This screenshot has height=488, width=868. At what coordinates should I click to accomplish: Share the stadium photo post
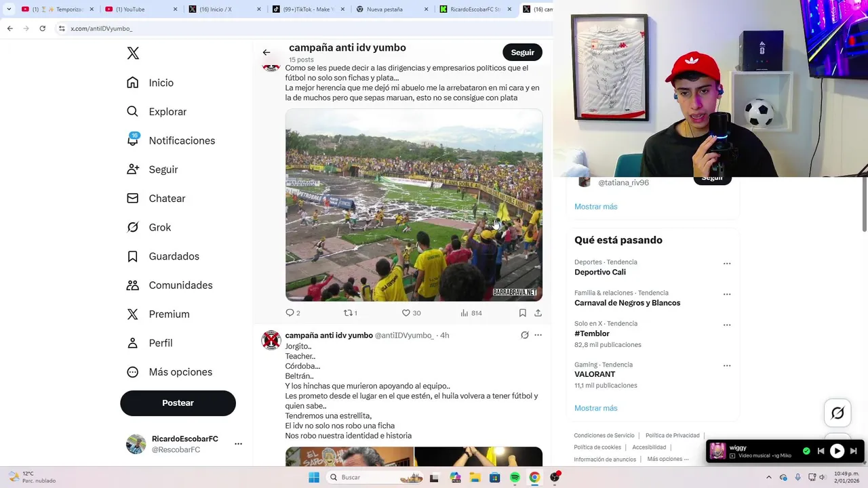[538, 313]
